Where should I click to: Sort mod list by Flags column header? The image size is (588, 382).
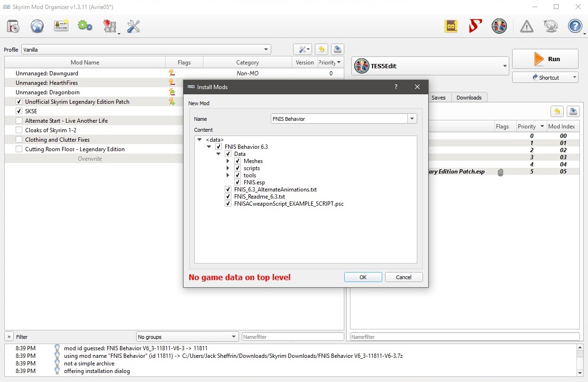click(184, 62)
